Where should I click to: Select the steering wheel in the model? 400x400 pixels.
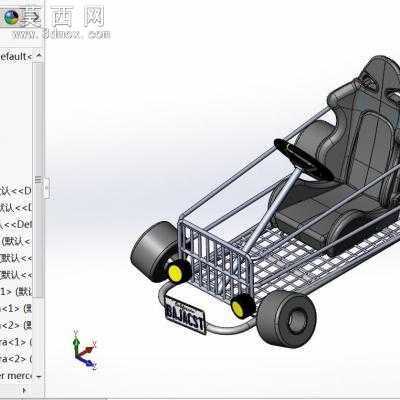coord(304,159)
